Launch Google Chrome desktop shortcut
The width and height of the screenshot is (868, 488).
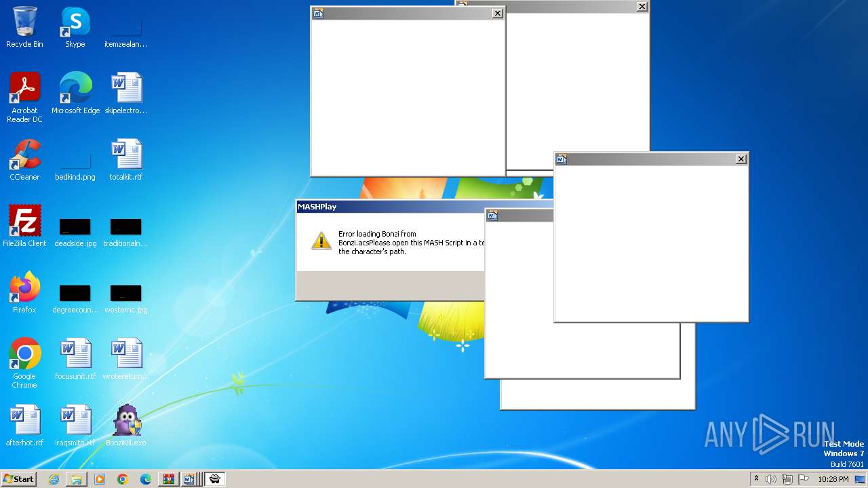24,363
